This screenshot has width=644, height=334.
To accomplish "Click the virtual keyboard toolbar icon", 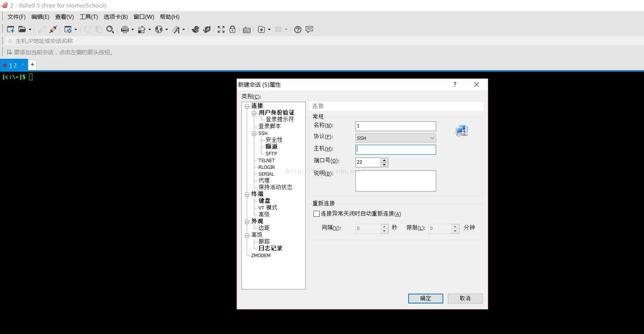I will click(x=247, y=30).
